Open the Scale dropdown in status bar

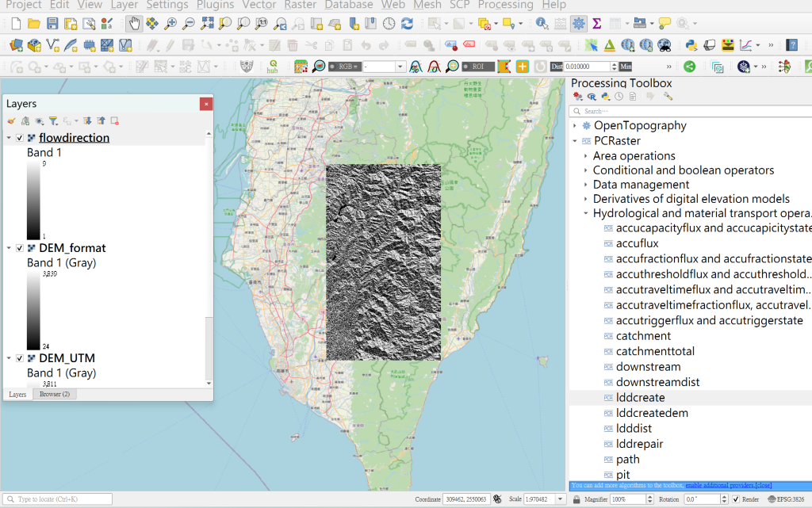point(560,499)
